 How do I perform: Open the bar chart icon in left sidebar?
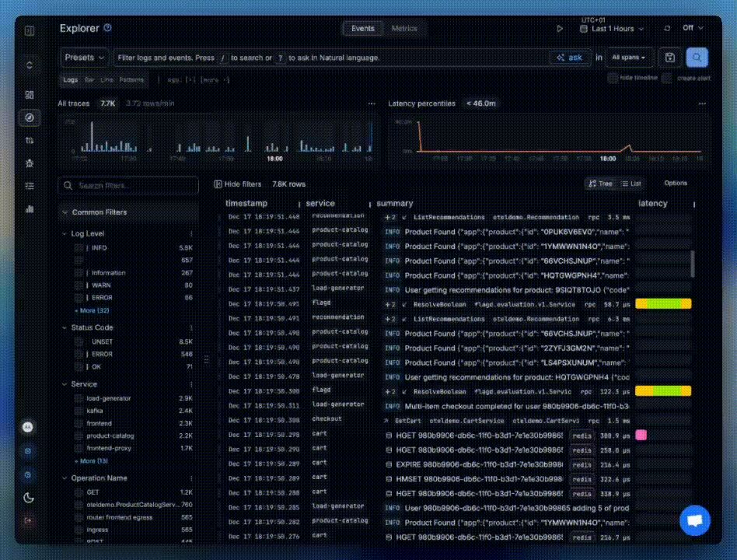29,210
